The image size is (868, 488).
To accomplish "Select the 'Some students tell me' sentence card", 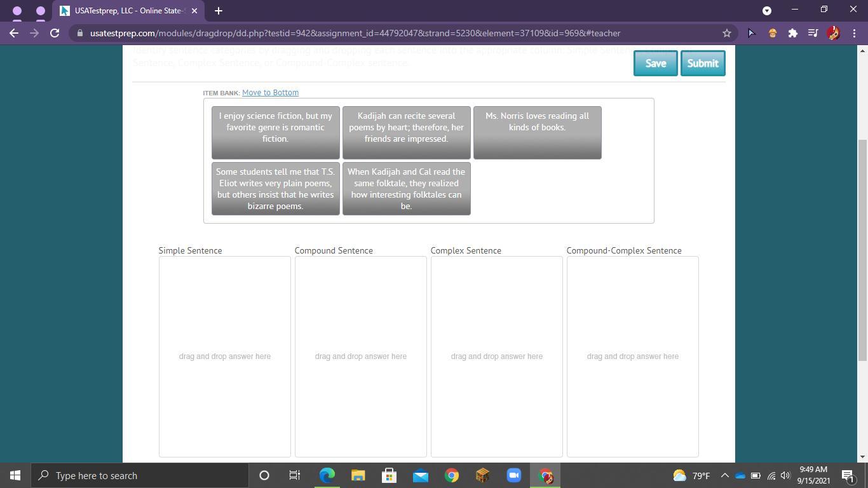I will (276, 189).
